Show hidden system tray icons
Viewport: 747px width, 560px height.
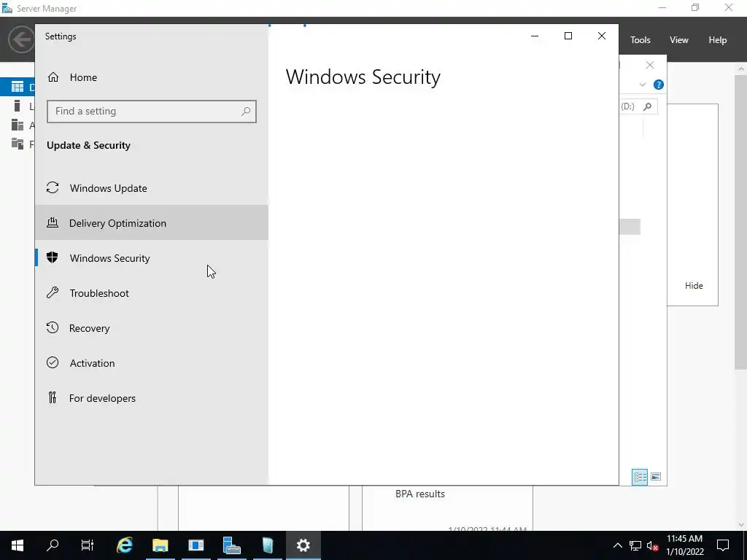point(617,545)
